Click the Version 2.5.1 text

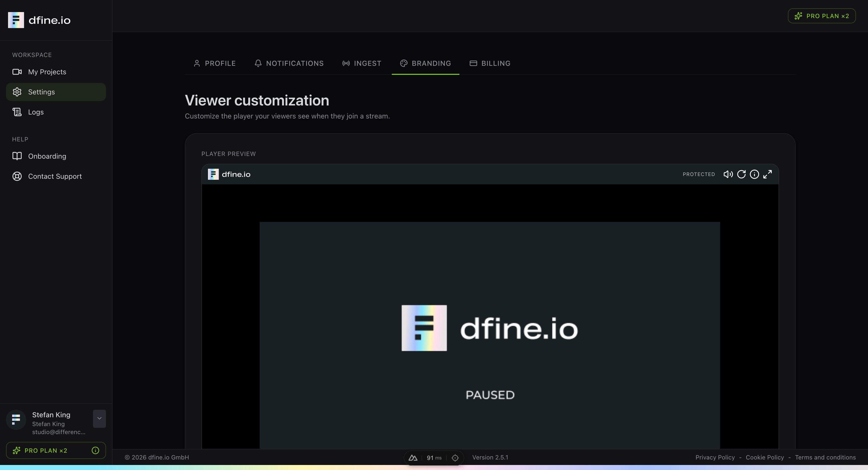tap(490, 457)
